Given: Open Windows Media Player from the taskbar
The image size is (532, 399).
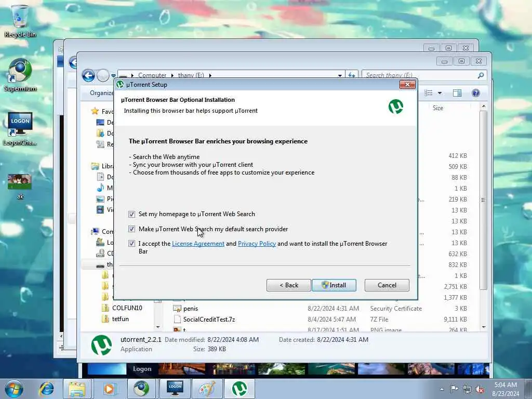Looking at the screenshot, I should [x=109, y=389].
